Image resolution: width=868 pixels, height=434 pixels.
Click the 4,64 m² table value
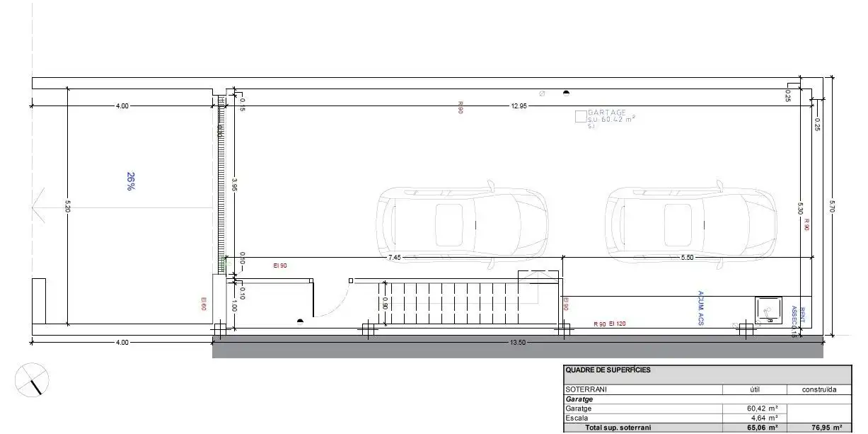click(766, 418)
